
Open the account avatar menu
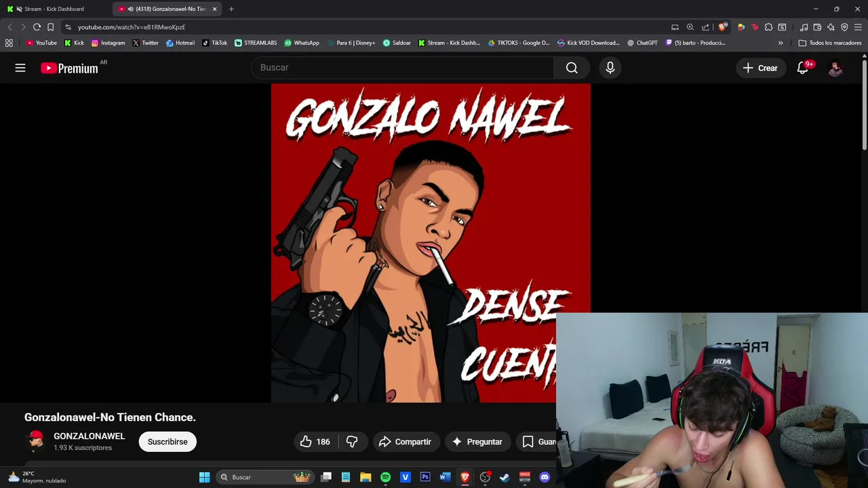tap(835, 68)
